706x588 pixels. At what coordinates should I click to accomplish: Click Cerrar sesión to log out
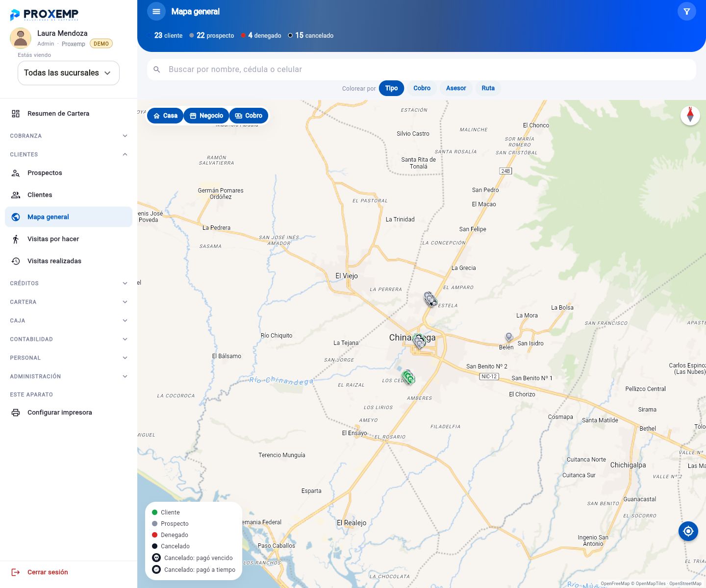click(x=69, y=572)
